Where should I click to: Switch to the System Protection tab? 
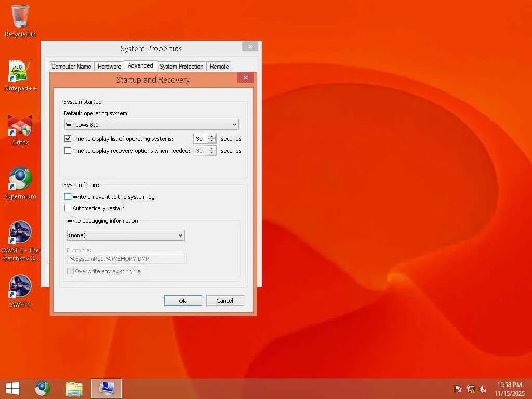click(181, 66)
